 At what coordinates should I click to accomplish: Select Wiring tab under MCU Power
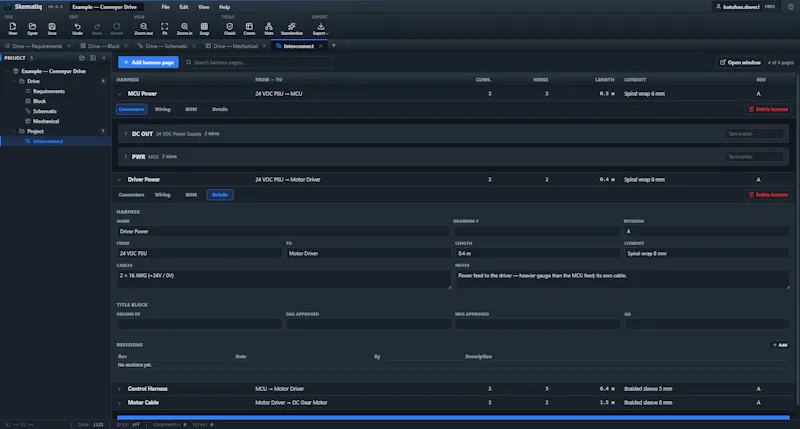[162, 109]
